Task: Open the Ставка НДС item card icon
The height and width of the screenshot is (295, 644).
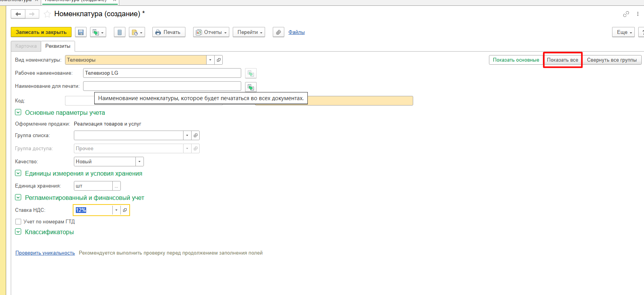Action: pyautogui.click(x=125, y=210)
